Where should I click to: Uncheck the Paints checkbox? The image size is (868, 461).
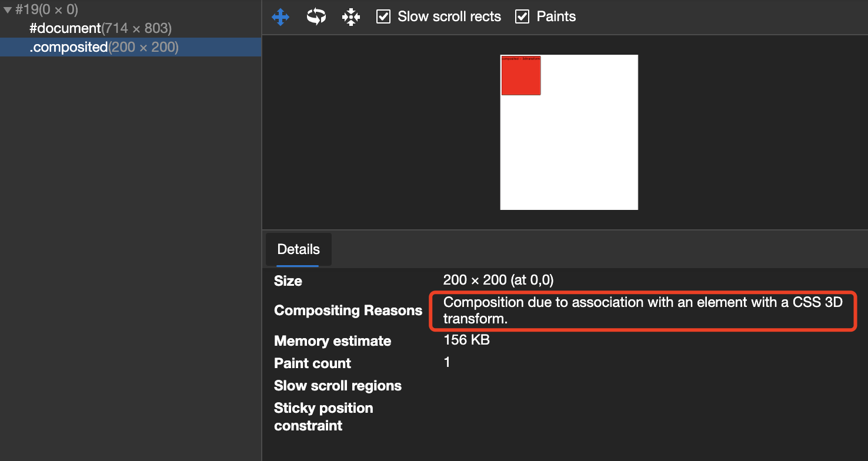pyautogui.click(x=522, y=16)
